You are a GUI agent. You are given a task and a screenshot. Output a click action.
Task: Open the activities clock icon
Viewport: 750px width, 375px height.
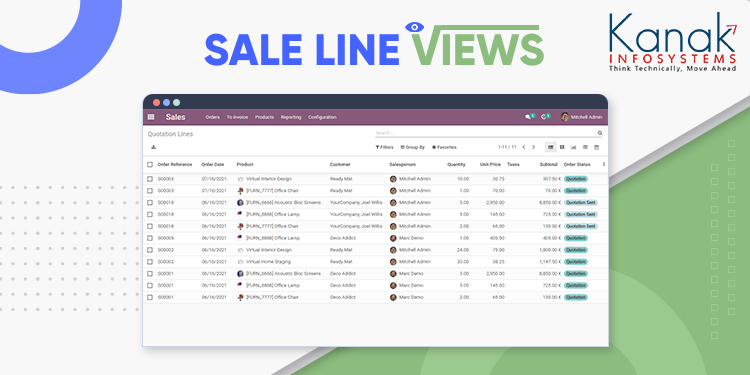click(544, 117)
